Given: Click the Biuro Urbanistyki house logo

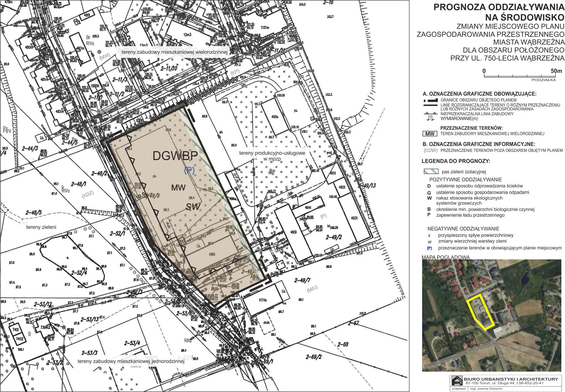Looking at the screenshot, I should pyautogui.click(x=457, y=381).
